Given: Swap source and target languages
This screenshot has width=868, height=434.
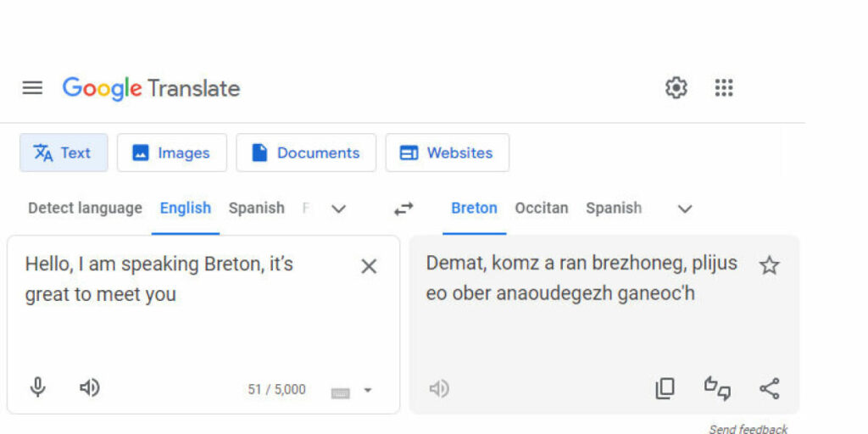Looking at the screenshot, I should 403,209.
